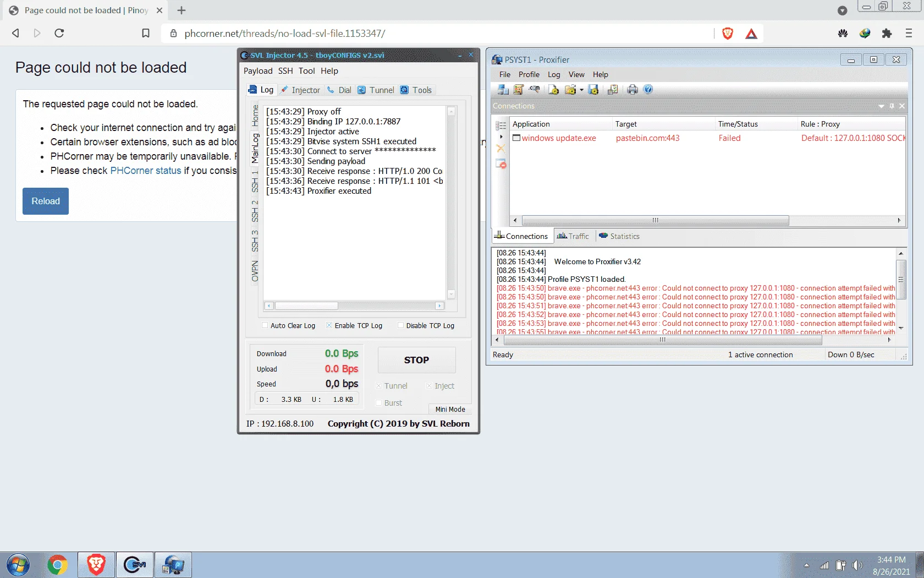Click the Mini Mode button

coord(450,410)
